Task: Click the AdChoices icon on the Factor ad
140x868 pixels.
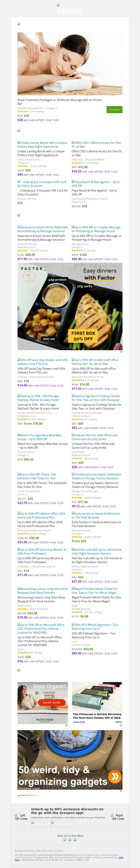Action: 121,352
